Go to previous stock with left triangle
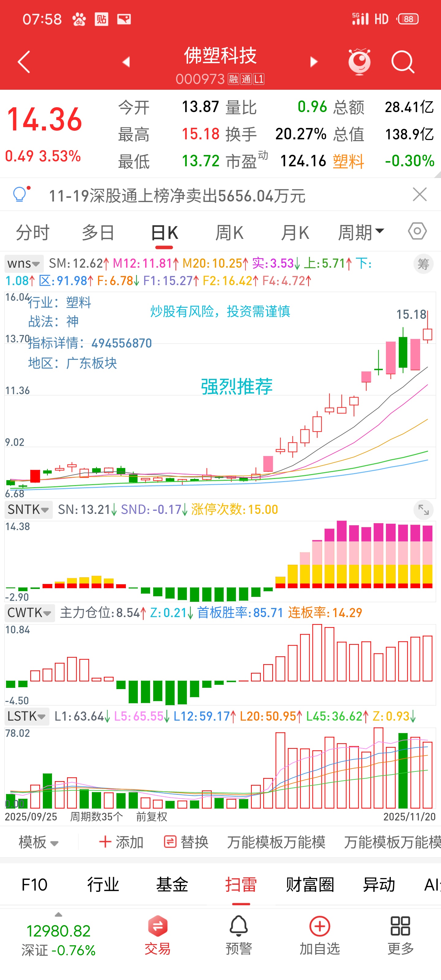 click(126, 62)
